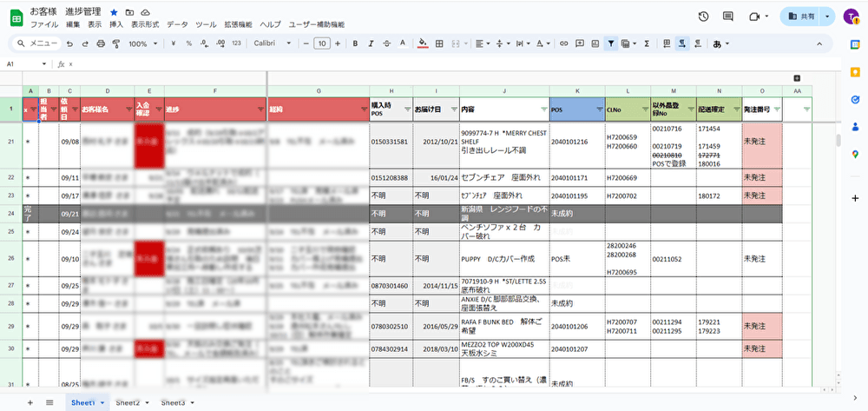Click the add new sheet plus button
The height and width of the screenshot is (411, 868).
click(x=30, y=402)
